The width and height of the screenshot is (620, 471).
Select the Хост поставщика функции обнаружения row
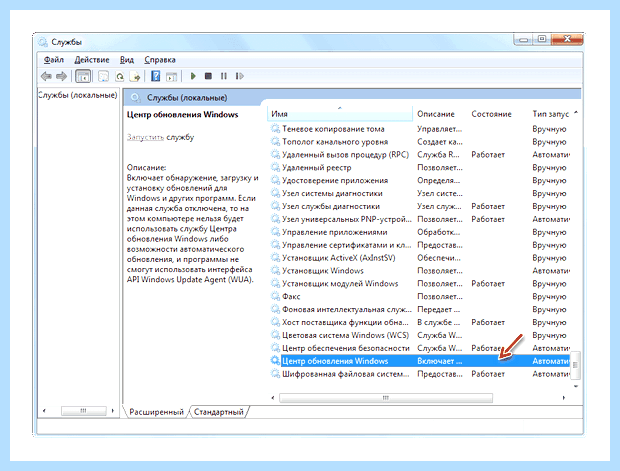(x=345, y=322)
